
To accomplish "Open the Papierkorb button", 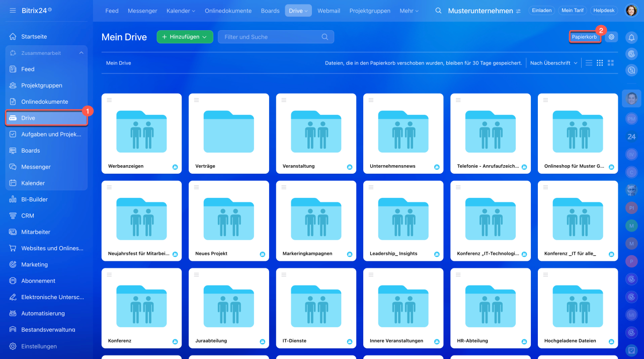I will [x=584, y=37].
